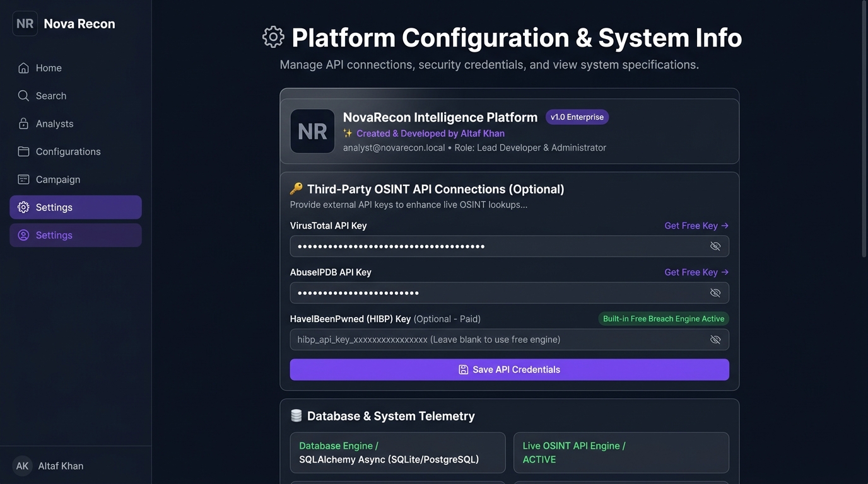This screenshot has width=868, height=484.
Task: Click the sparkle icon before Created & Developed
Action: coord(348,134)
